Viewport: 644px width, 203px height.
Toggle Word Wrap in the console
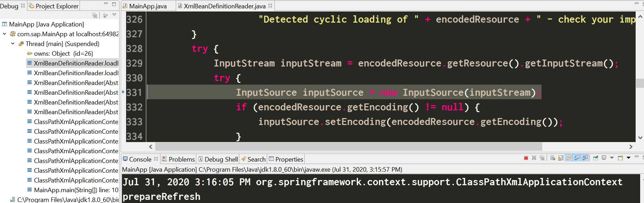pyautogui.click(x=569, y=158)
